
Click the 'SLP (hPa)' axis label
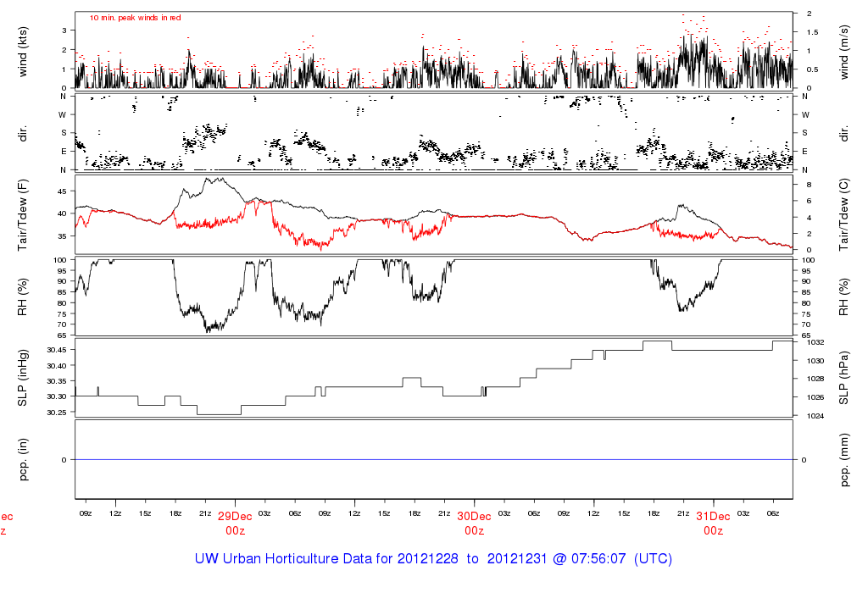(843, 378)
